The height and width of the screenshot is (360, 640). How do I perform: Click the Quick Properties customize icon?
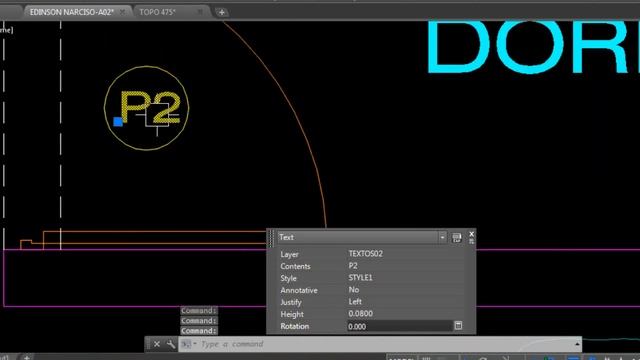click(x=457, y=238)
